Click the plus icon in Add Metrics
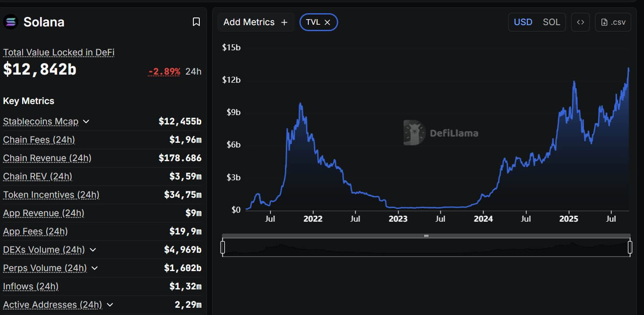This screenshot has width=644, height=315. [284, 23]
